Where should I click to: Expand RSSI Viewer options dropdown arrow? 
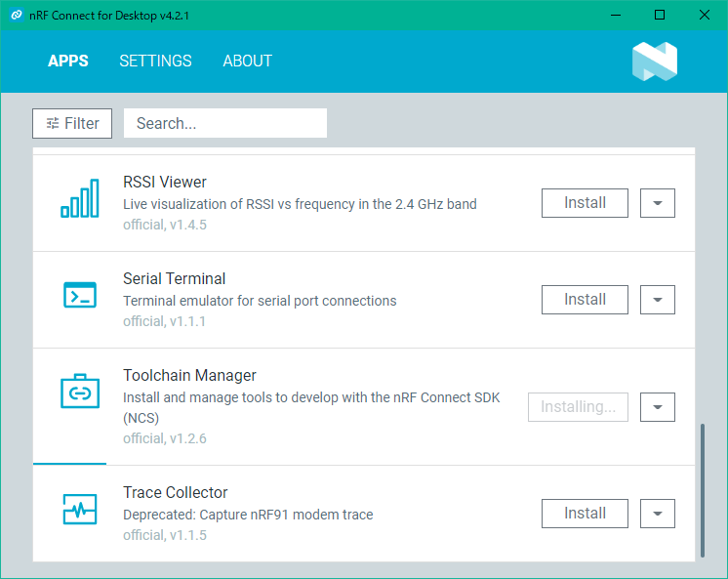click(658, 203)
